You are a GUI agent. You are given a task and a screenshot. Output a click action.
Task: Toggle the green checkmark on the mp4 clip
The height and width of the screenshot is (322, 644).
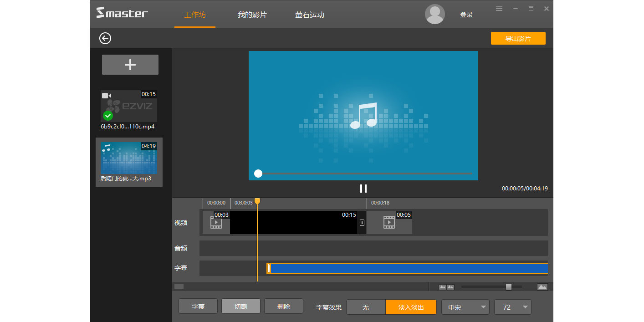pos(108,116)
